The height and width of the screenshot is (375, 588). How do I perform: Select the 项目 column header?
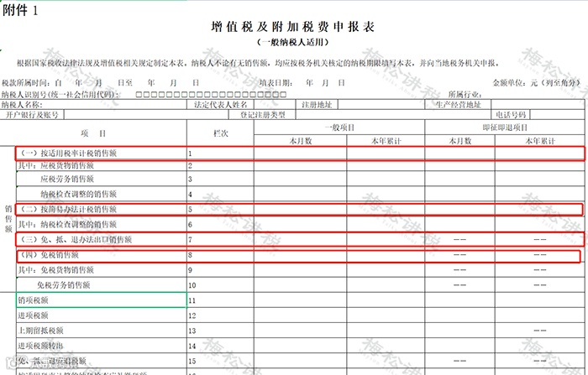click(x=93, y=133)
